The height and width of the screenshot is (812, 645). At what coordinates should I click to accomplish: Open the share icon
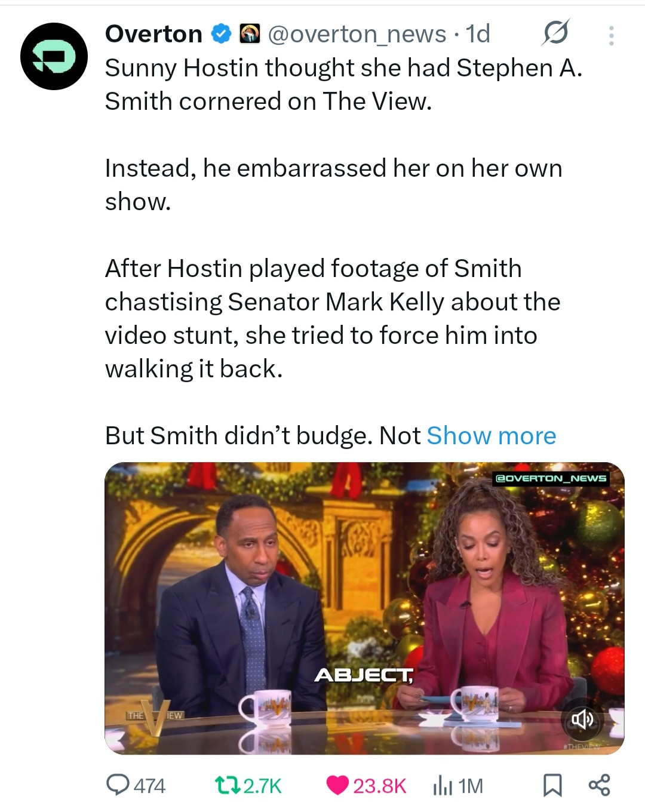599,785
